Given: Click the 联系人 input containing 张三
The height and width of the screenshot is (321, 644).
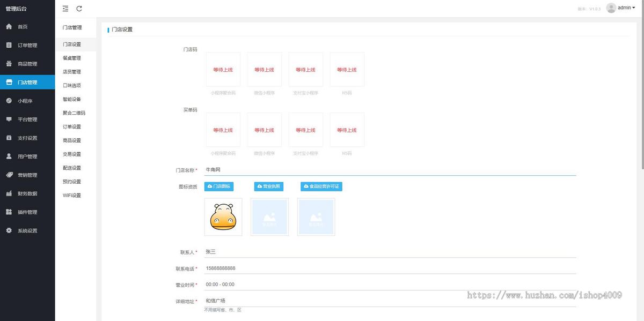Looking at the screenshot, I should pyautogui.click(x=390, y=252).
